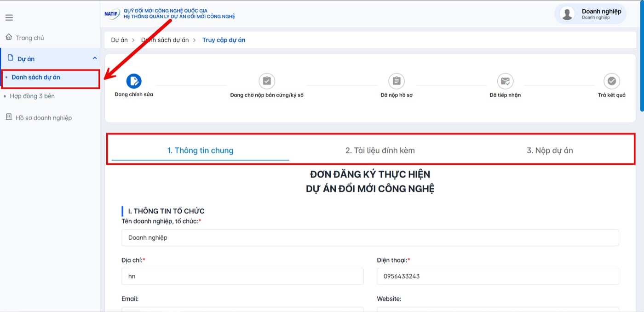Click the ĐƠN ĐĂNG KÝ THỰC HIỆN title
The width and height of the screenshot is (644, 312).
click(x=370, y=174)
